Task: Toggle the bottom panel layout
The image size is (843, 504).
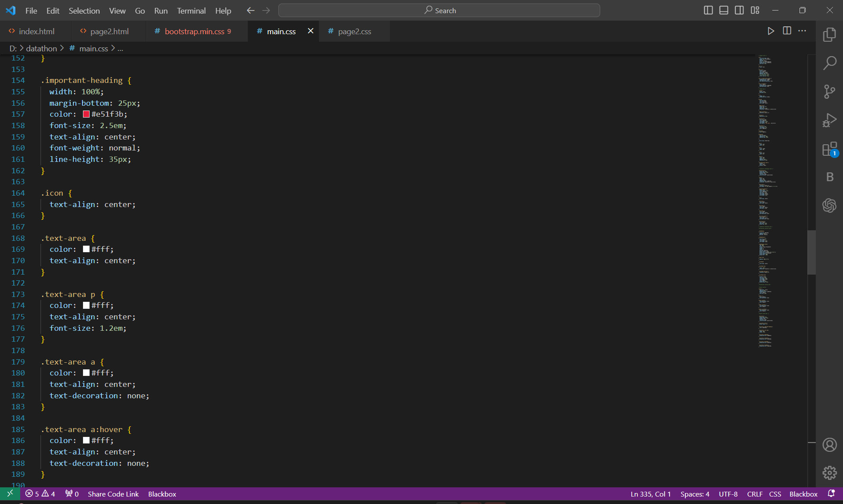Action: 724,11
